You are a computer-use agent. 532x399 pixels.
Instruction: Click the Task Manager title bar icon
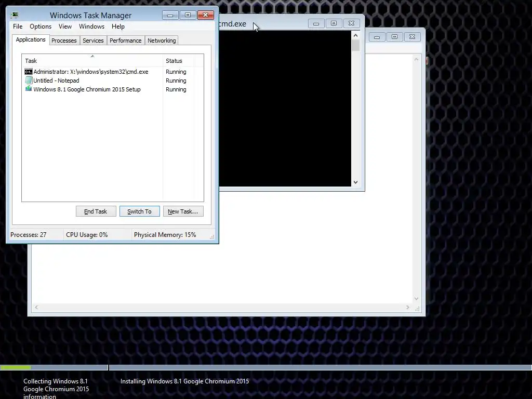(x=14, y=15)
